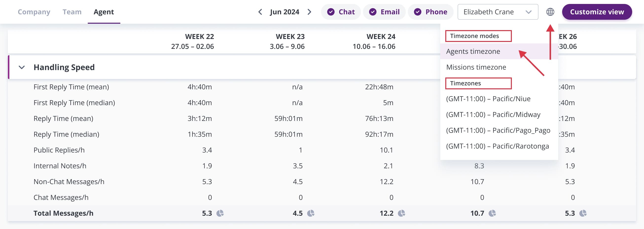This screenshot has width=644, height=229.
Task: Click pie chart icon in last week column
Action: (583, 213)
